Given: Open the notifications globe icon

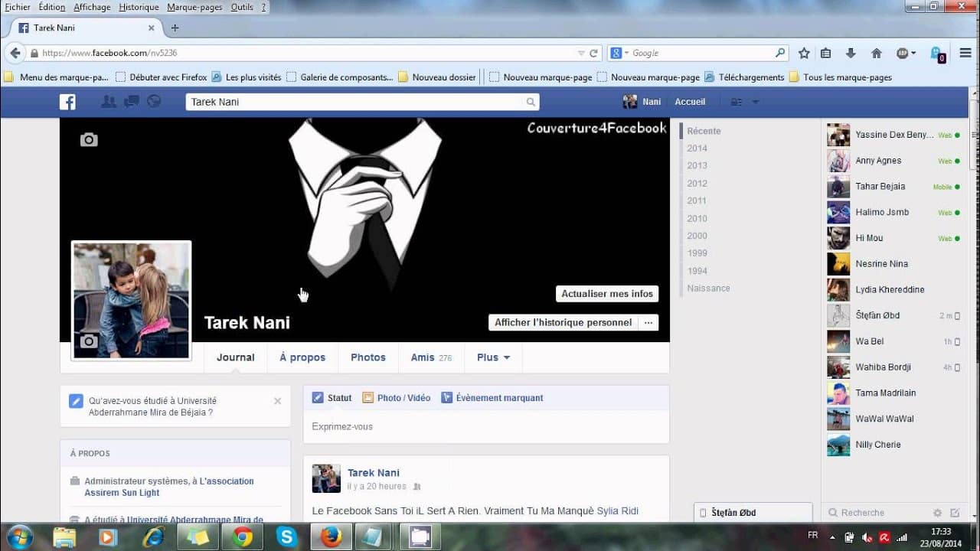Looking at the screenshot, I should click(x=154, y=101).
